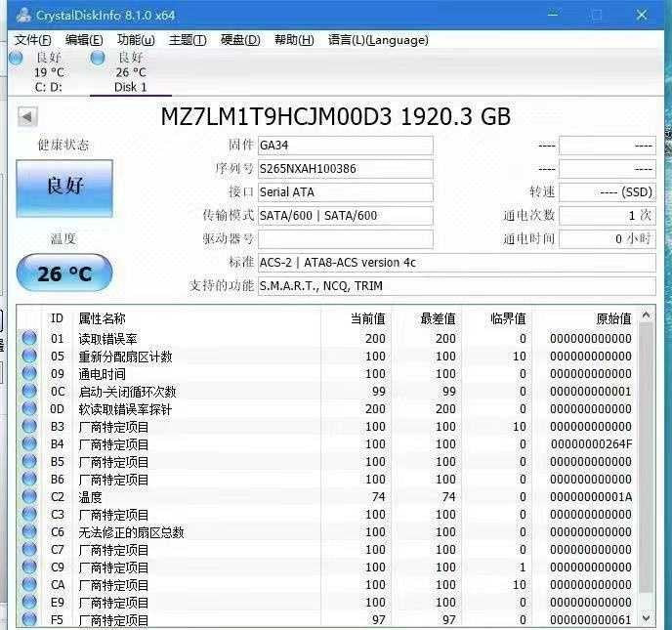672x630 pixels.
Task: Click the 当前值 column header
Action: click(x=368, y=318)
